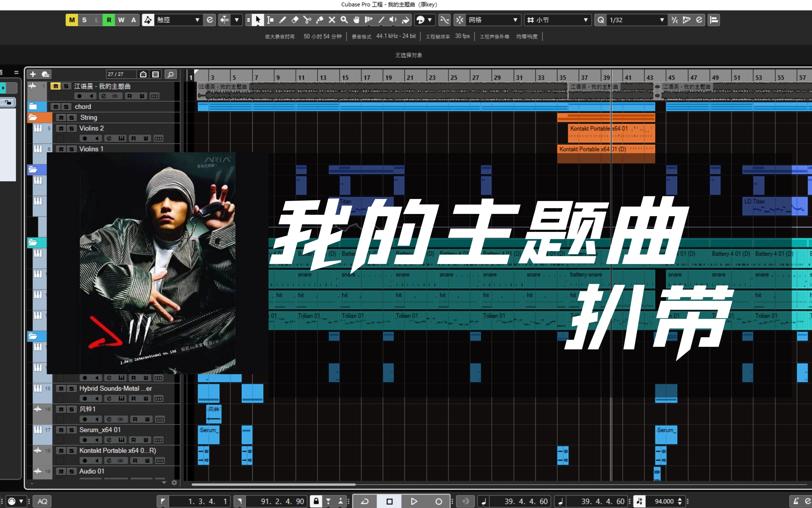Select the Glue tool
The height and width of the screenshot is (508, 812).
point(320,20)
